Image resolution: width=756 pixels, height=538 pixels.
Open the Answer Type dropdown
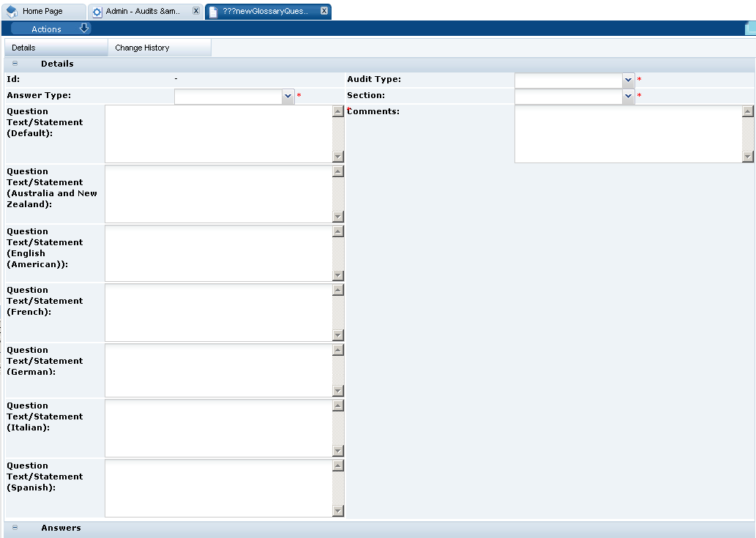288,96
